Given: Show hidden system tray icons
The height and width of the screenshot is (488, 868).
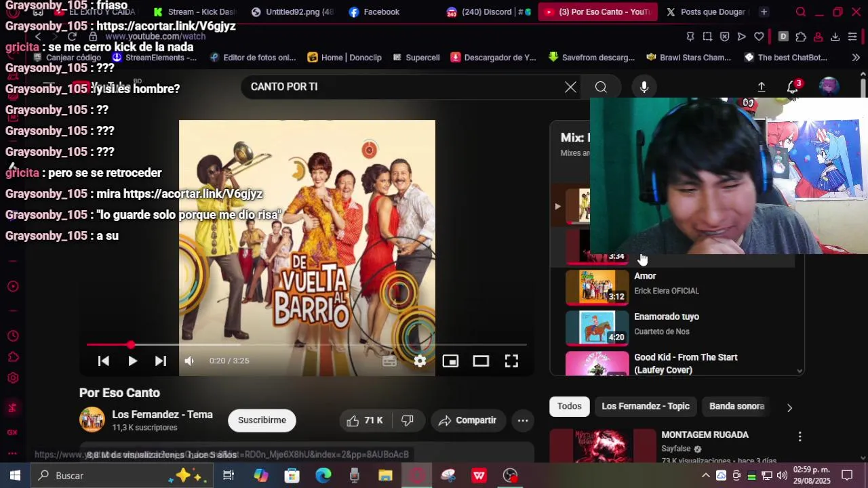Looking at the screenshot, I should pos(705,476).
